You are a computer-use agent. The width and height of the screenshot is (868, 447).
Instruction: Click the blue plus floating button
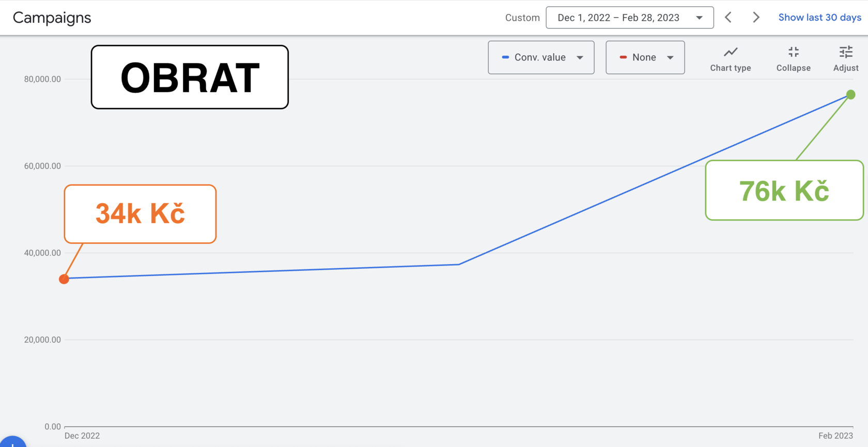[12, 442]
